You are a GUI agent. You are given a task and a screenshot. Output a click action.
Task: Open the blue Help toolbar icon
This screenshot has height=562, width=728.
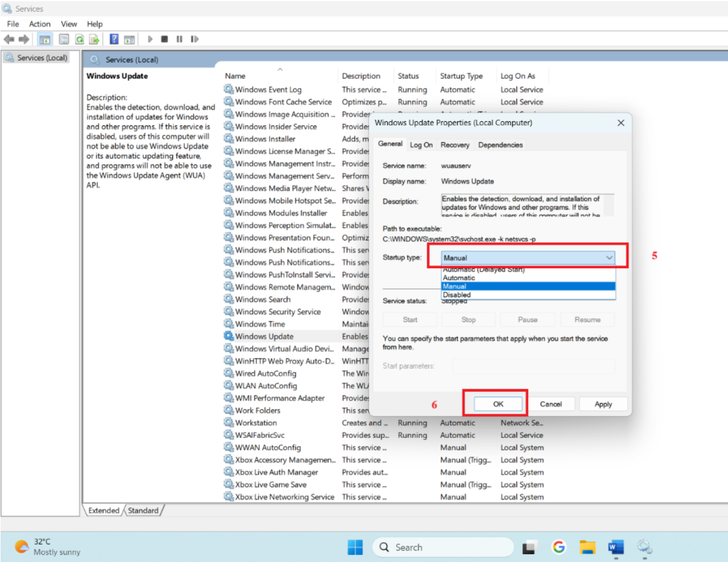point(114,40)
